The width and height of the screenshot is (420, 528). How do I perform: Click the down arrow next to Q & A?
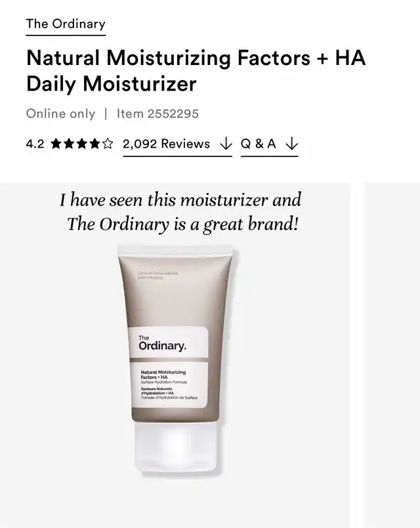click(292, 144)
